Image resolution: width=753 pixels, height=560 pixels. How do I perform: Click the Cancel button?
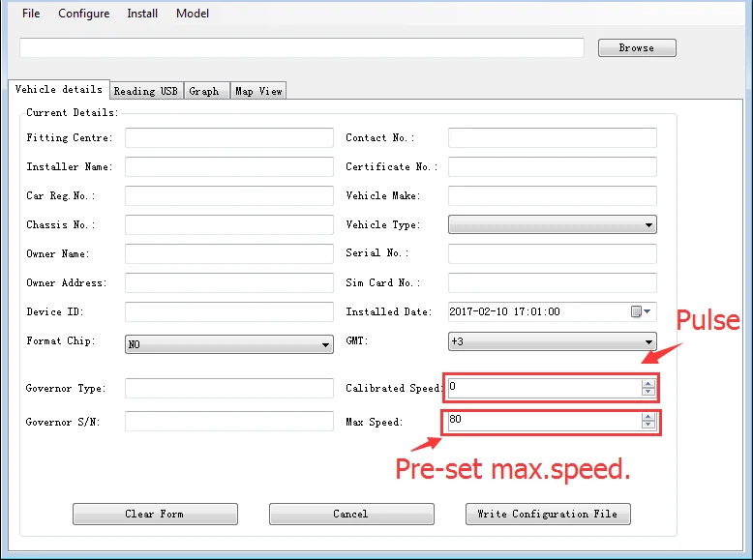tap(351, 514)
